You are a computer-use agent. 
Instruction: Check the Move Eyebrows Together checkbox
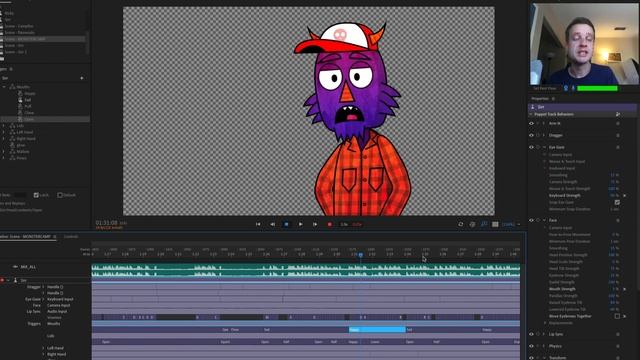click(617, 316)
